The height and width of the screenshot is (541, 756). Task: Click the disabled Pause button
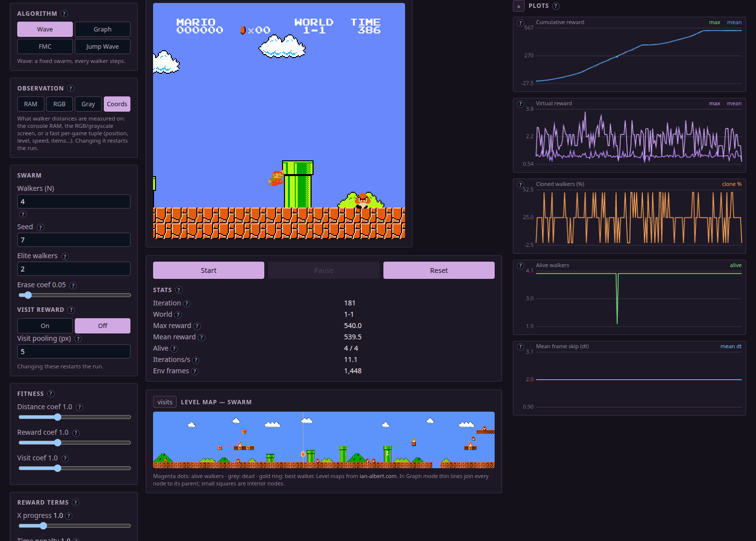click(x=324, y=270)
